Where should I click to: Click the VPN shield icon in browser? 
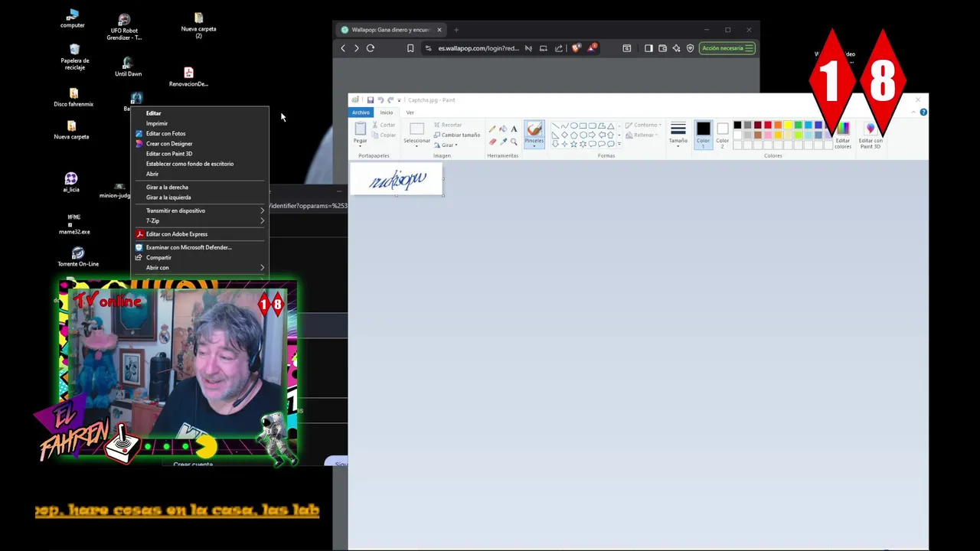(690, 48)
